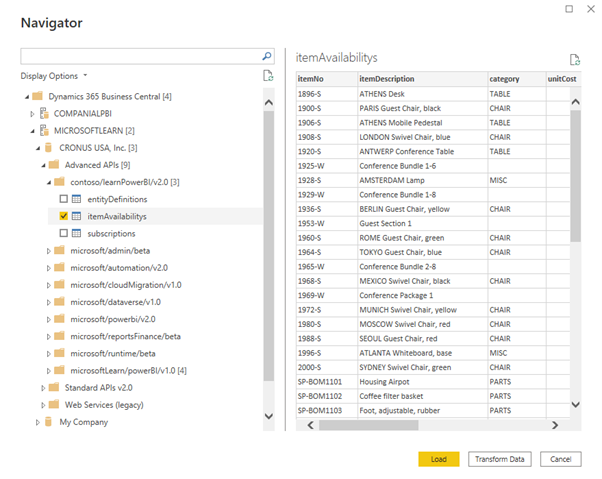The height and width of the screenshot is (479, 602).
Task: Click the microsoft/reportsFinance/beta folder icon
Action: tap(59, 336)
